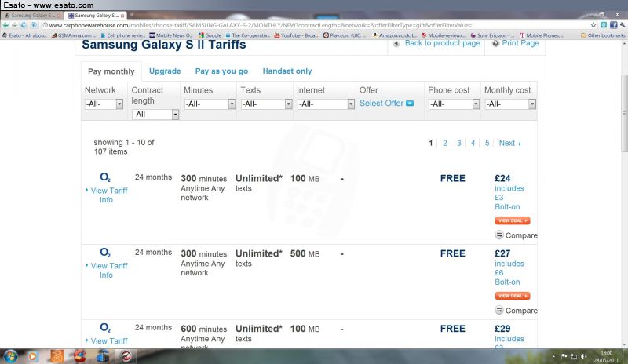Image resolution: width=628 pixels, height=364 pixels.
Task: Open the GSMArena.com bookmark
Action: [73, 35]
